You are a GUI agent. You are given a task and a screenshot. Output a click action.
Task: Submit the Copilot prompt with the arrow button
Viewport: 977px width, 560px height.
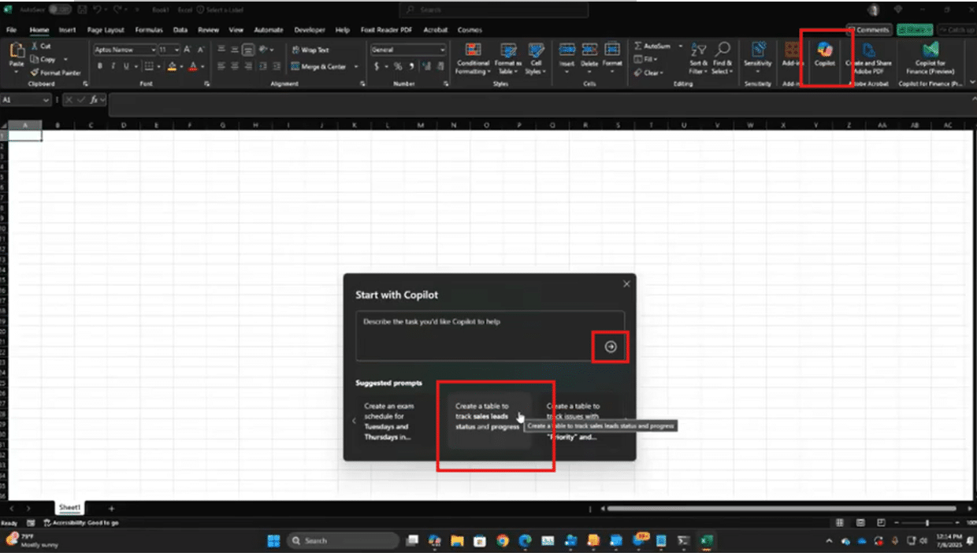tap(611, 347)
